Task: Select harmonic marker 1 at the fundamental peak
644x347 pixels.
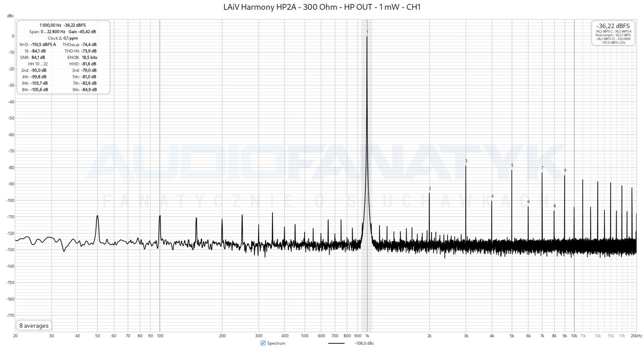Action: tap(367, 32)
